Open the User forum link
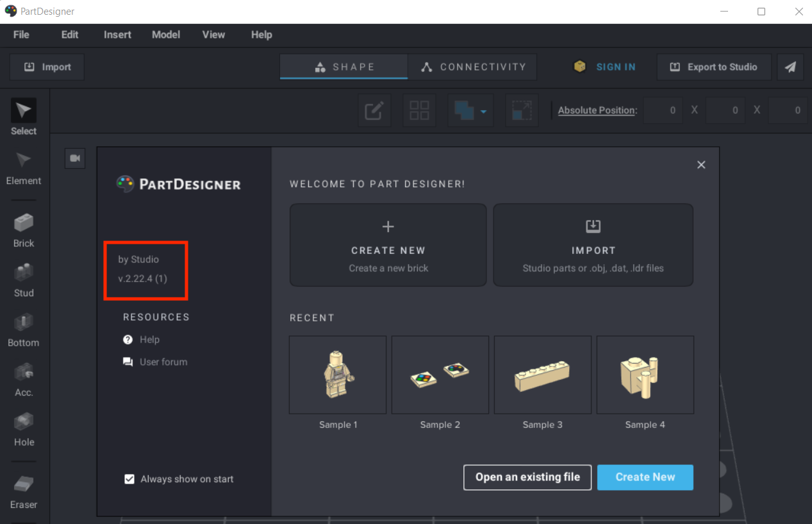 163,362
